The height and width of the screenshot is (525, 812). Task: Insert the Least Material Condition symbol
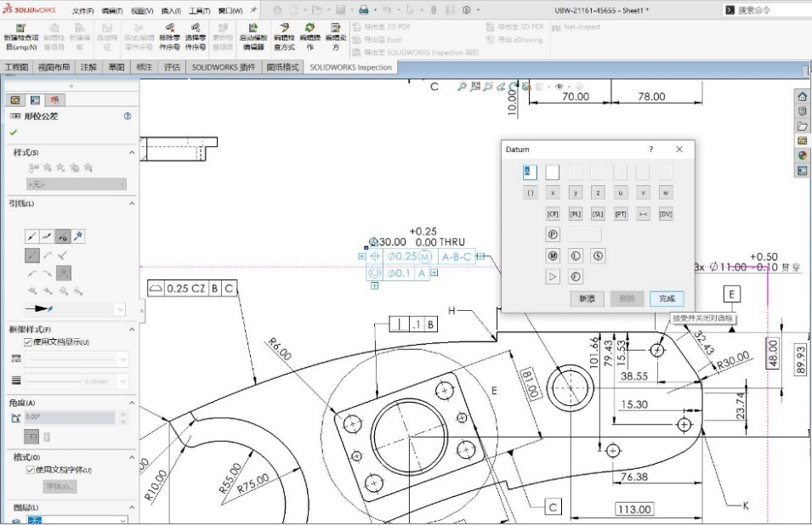click(575, 255)
